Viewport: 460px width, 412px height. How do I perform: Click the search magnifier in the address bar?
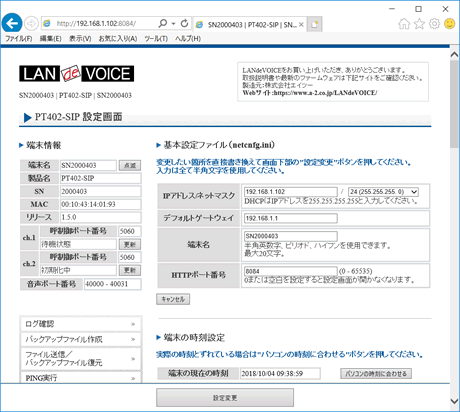click(x=163, y=23)
